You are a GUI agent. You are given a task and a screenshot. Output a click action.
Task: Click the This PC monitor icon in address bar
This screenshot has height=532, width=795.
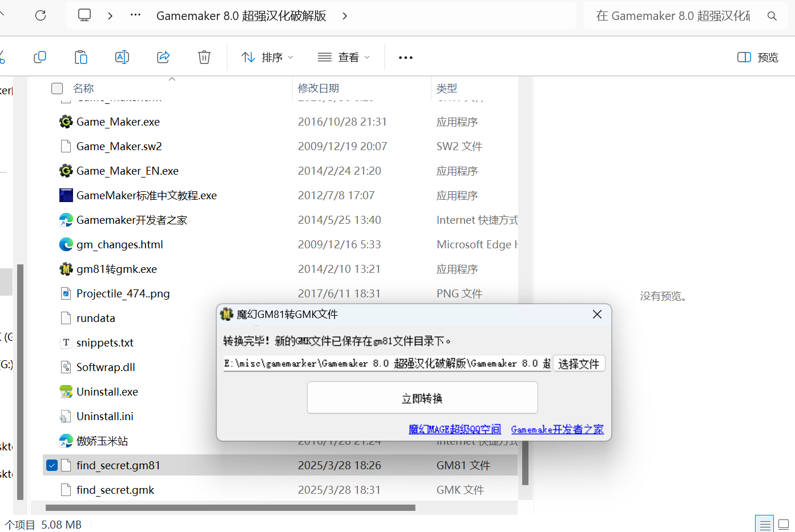[84, 15]
